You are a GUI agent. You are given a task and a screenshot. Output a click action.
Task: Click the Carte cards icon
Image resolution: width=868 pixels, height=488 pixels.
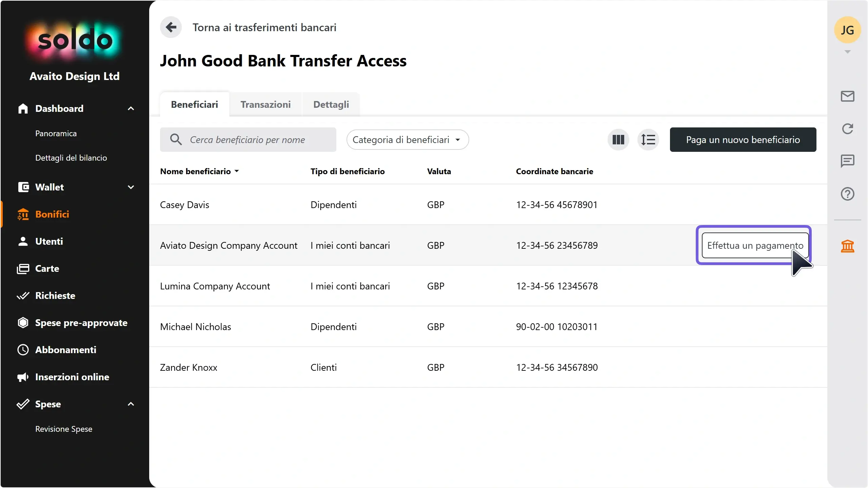pyautogui.click(x=23, y=268)
